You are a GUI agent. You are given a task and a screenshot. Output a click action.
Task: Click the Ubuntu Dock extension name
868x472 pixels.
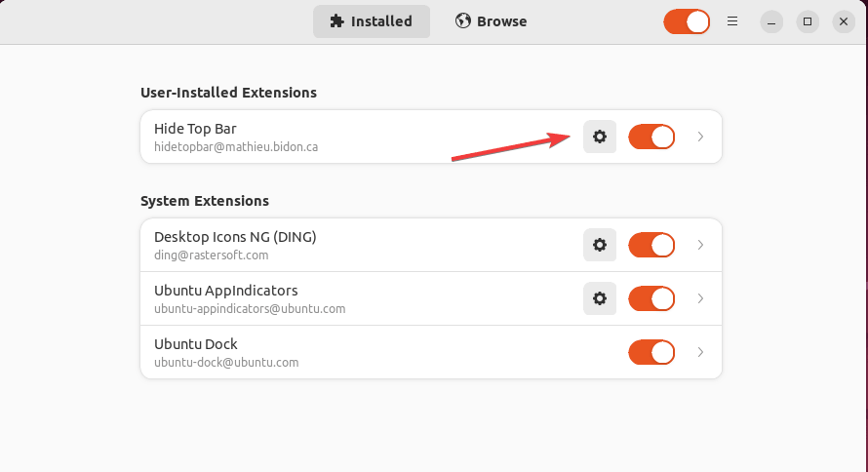click(x=196, y=344)
